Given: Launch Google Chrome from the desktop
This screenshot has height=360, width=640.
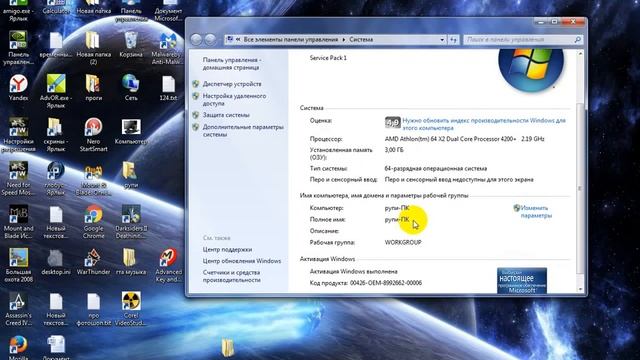Looking at the screenshot, I should (93, 221).
